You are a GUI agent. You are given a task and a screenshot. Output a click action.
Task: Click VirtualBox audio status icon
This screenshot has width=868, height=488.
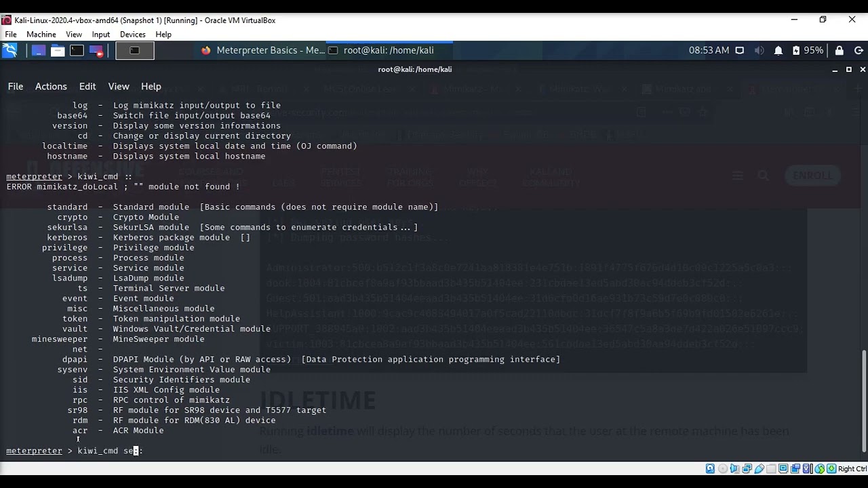click(734, 468)
